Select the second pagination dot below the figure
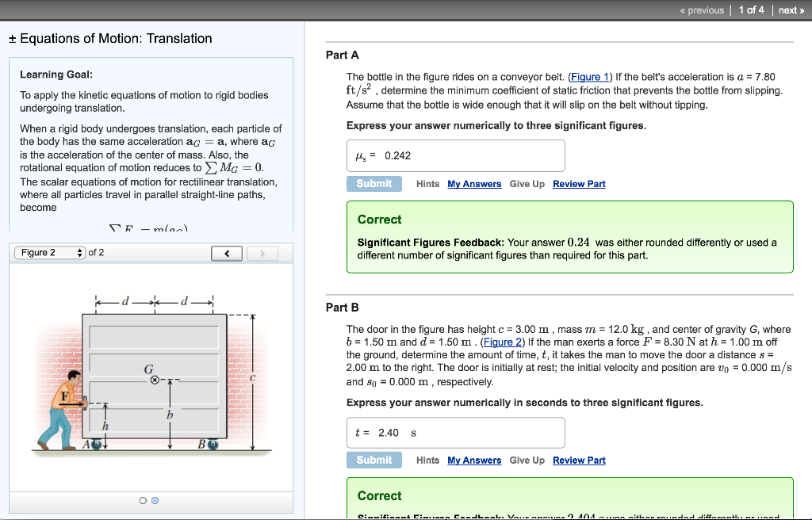Viewport: 812px width, 520px height. click(154, 500)
